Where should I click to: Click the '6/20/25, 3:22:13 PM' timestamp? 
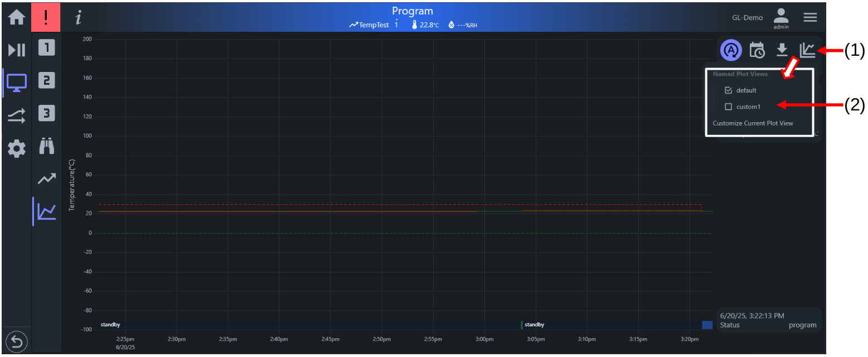(752, 316)
